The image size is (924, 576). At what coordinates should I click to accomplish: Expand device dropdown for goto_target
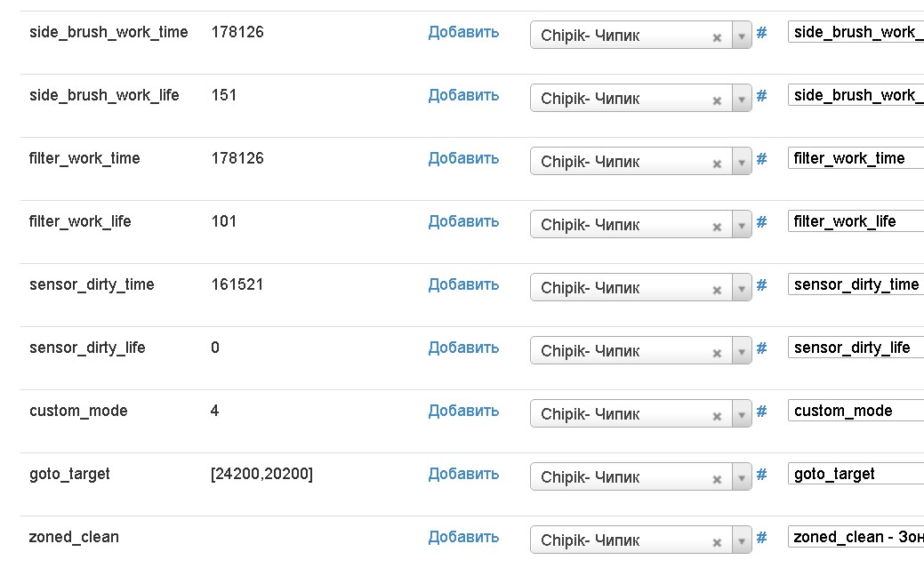(742, 477)
